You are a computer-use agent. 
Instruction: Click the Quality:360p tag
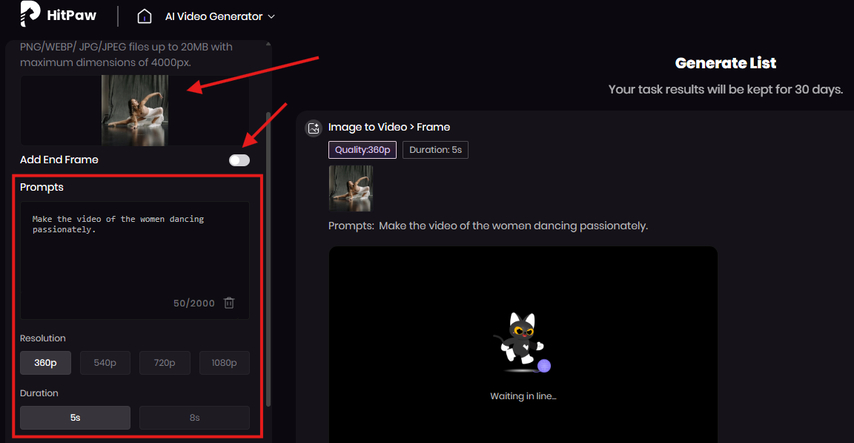362,150
